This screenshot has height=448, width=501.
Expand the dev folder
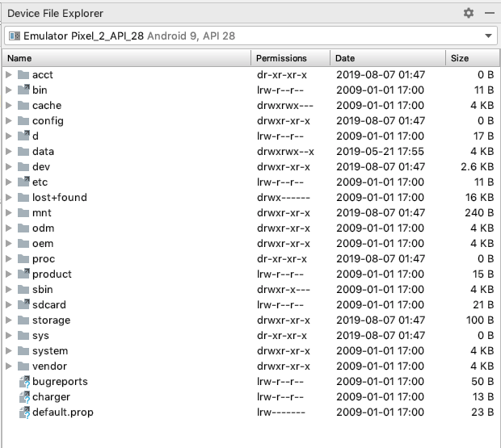click(x=9, y=166)
